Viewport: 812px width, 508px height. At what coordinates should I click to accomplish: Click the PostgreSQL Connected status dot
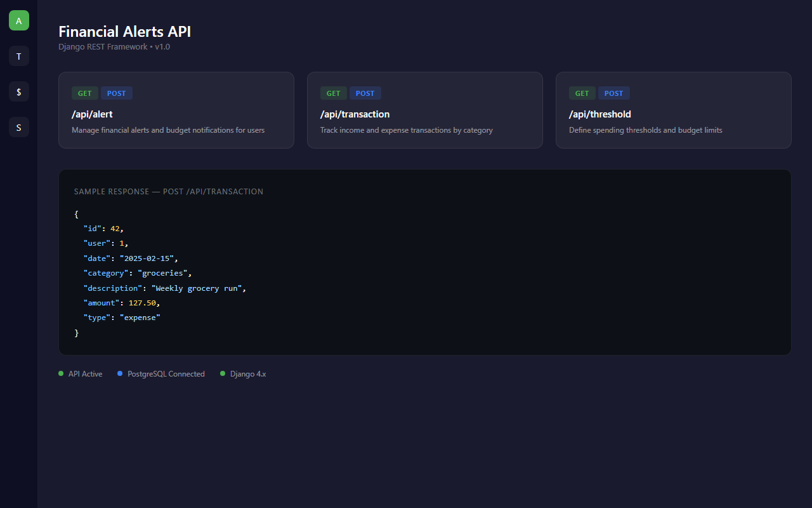(x=119, y=373)
